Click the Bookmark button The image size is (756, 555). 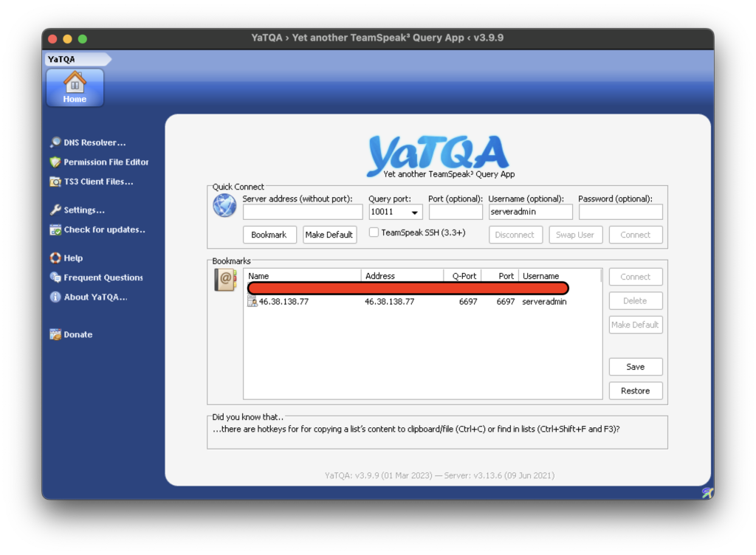[269, 235]
